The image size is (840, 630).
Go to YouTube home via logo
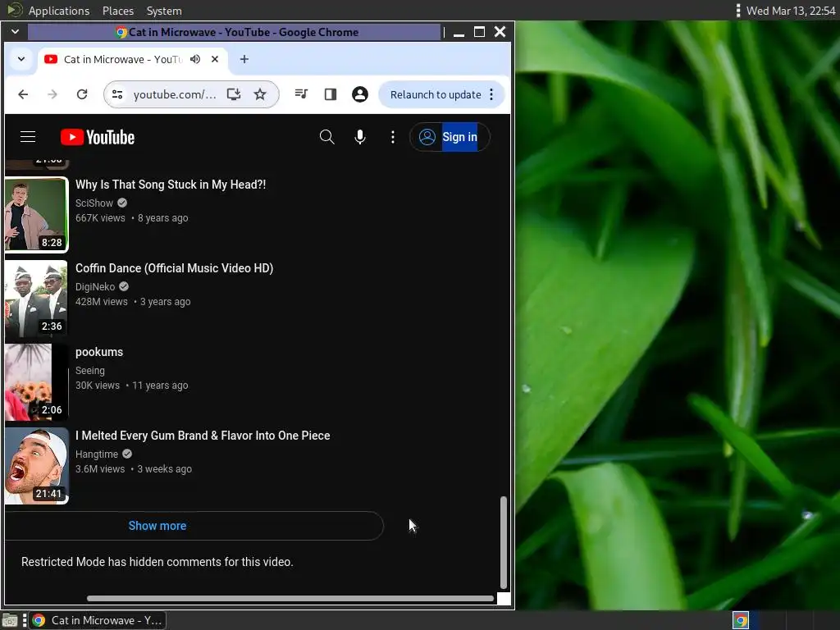click(x=98, y=137)
